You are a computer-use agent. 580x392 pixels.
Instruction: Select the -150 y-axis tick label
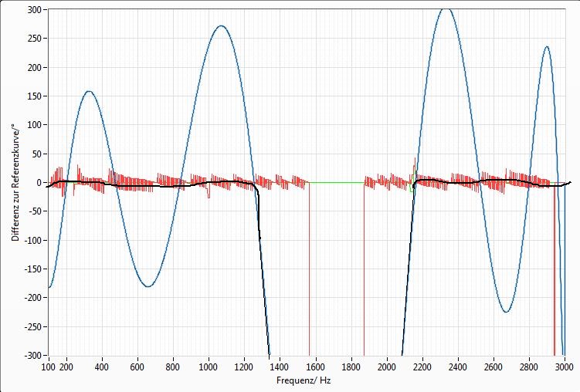coord(33,269)
